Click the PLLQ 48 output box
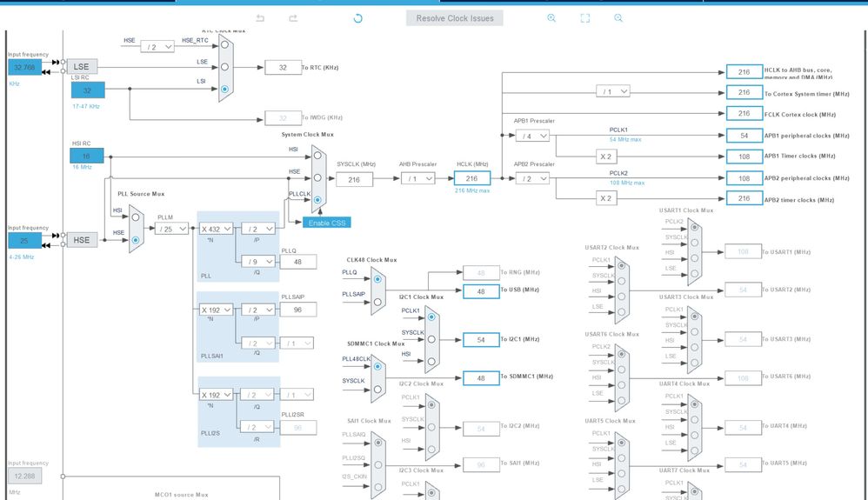Image resolution: width=868 pixels, height=500 pixels. pos(297,262)
